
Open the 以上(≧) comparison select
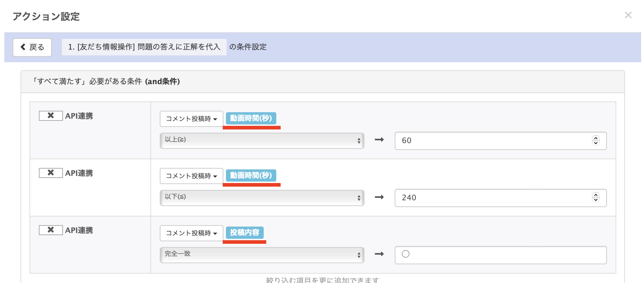[262, 141]
